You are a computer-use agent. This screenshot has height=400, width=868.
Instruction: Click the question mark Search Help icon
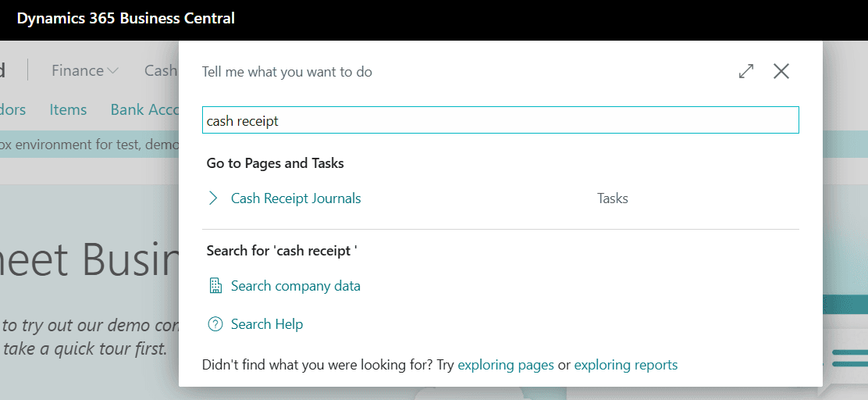click(215, 324)
